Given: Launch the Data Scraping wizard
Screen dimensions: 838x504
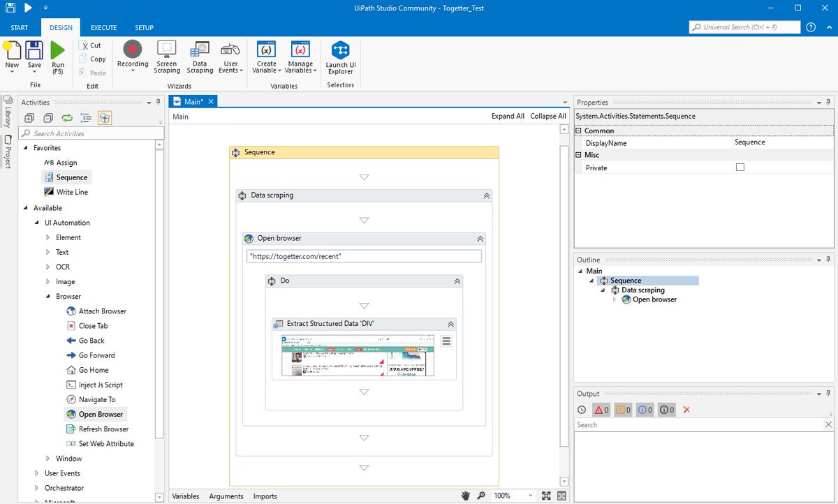Looking at the screenshot, I should 200,57.
